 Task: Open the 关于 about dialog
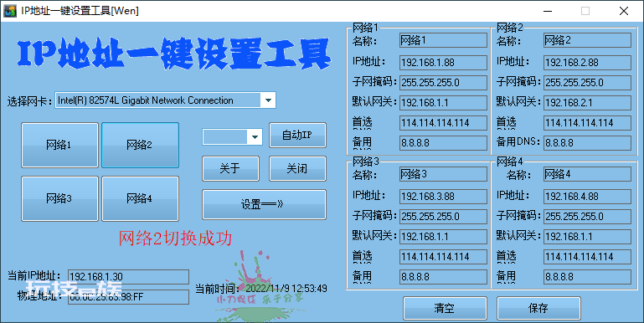coord(230,168)
